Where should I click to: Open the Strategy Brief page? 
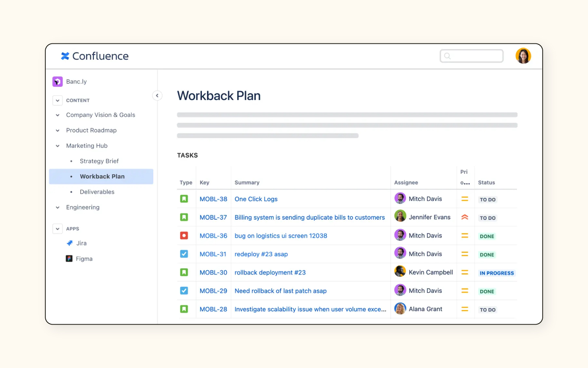click(x=99, y=161)
